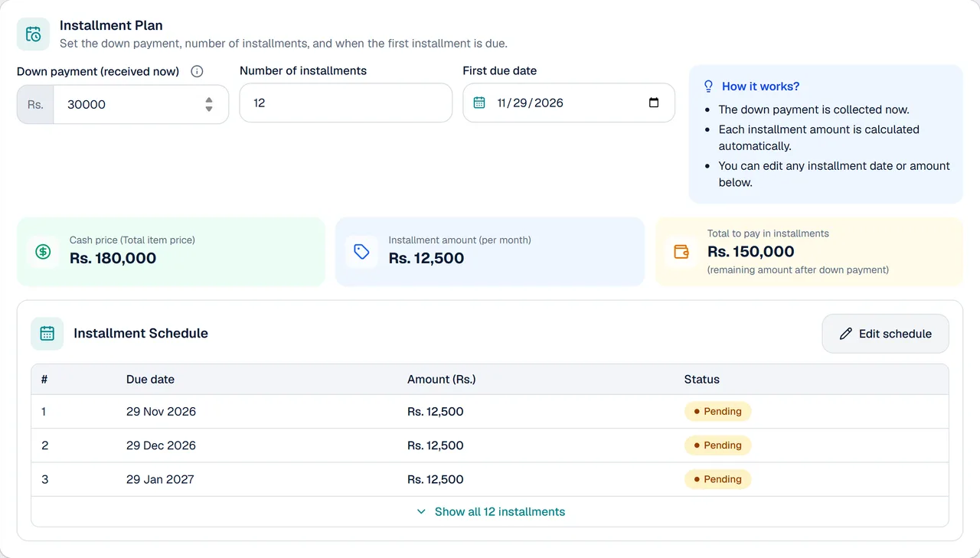The image size is (980, 558).
Task: Click the Installment Plan calendar-clock icon
Action: click(33, 34)
